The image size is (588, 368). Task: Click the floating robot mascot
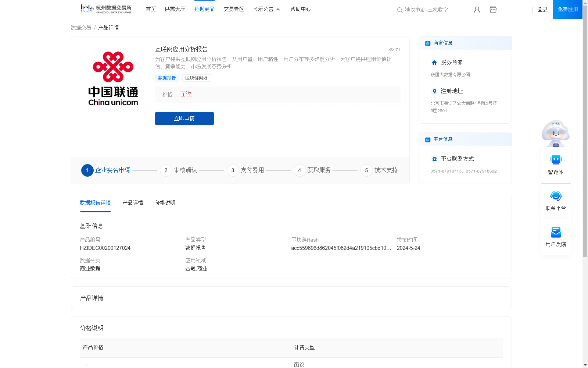click(556, 133)
